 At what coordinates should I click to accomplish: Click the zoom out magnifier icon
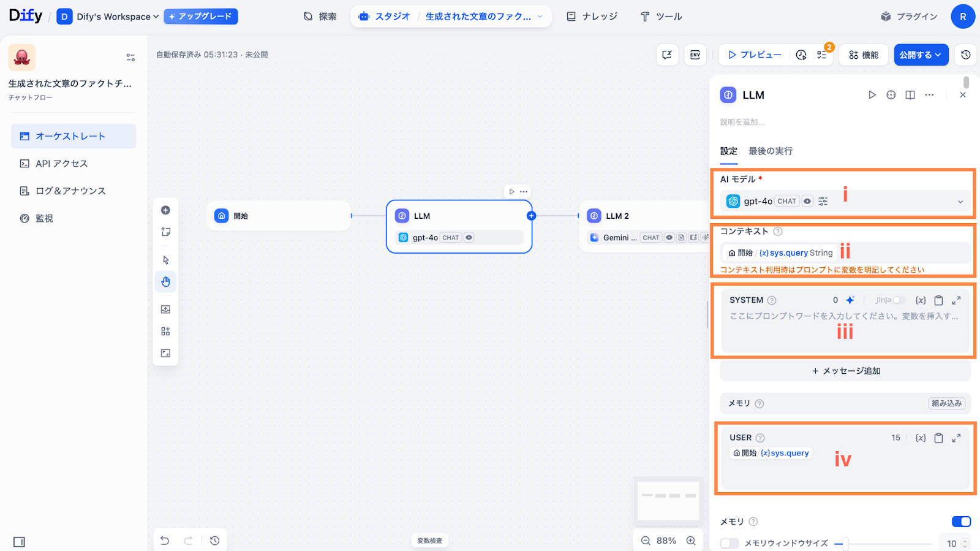point(646,541)
